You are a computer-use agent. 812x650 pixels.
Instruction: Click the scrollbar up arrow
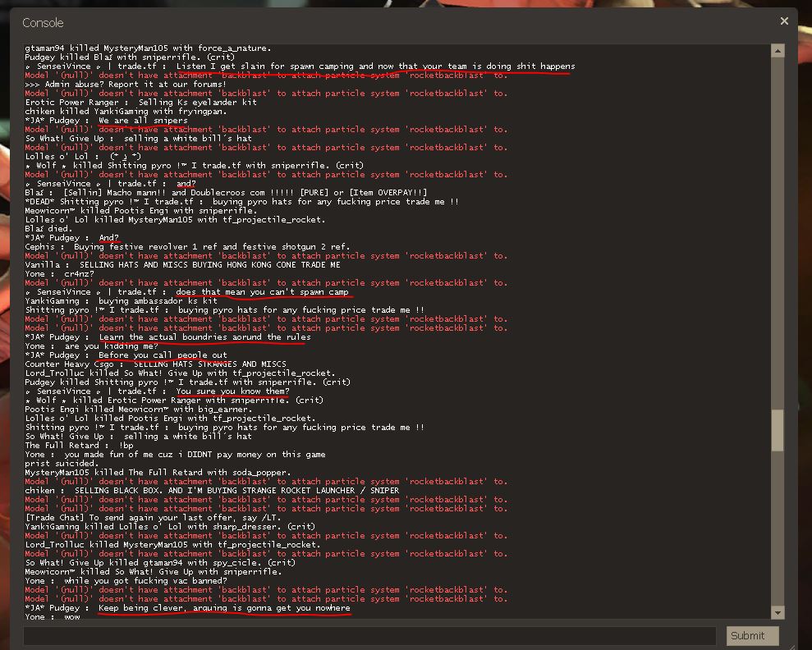[x=778, y=51]
